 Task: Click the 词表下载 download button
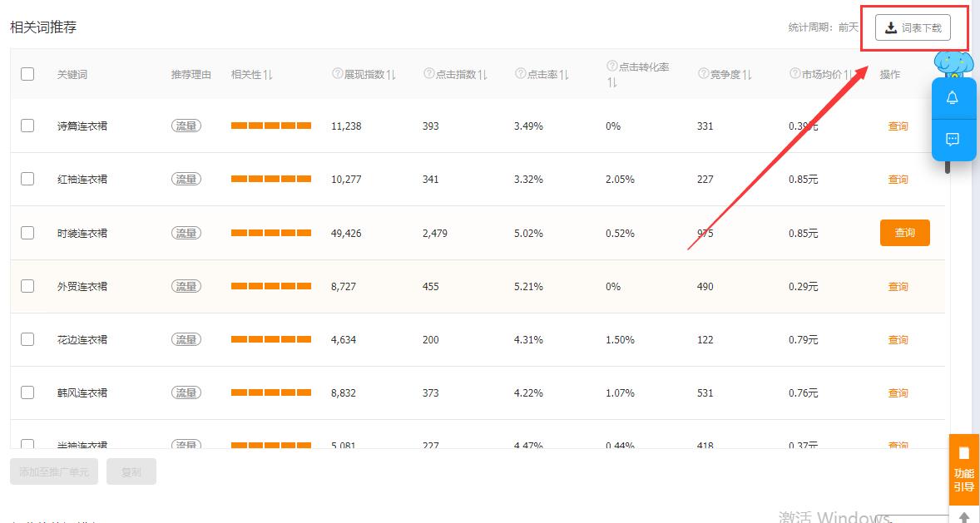(915, 27)
